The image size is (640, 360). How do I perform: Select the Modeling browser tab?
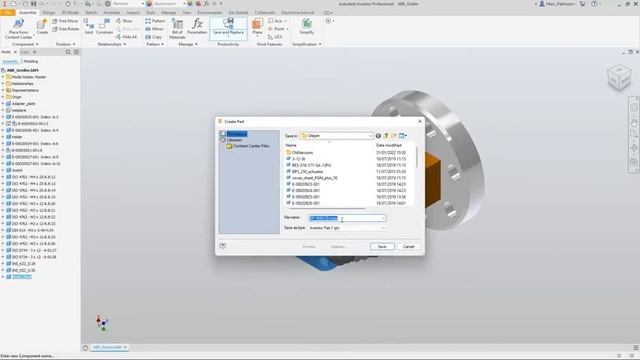[x=31, y=62]
